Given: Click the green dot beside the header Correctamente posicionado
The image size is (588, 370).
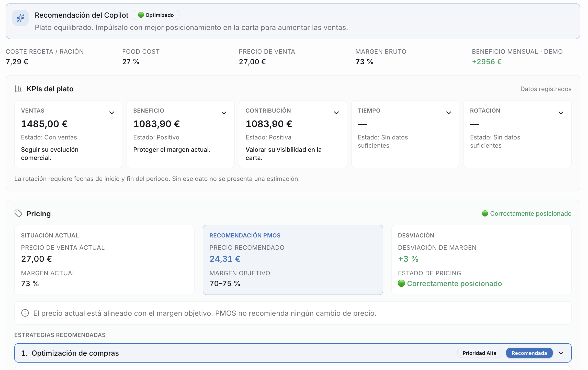Looking at the screenshot, I should pyautogui.click(x=485, y=213).
